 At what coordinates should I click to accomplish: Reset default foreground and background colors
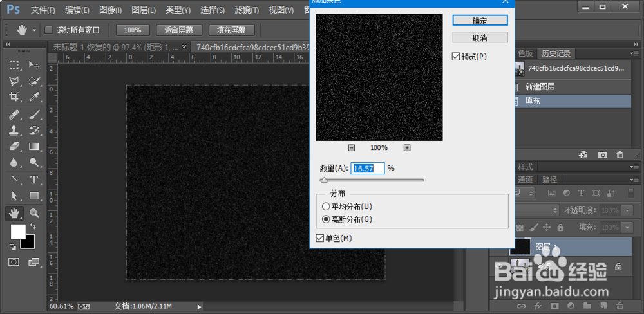tap(13, 246)
